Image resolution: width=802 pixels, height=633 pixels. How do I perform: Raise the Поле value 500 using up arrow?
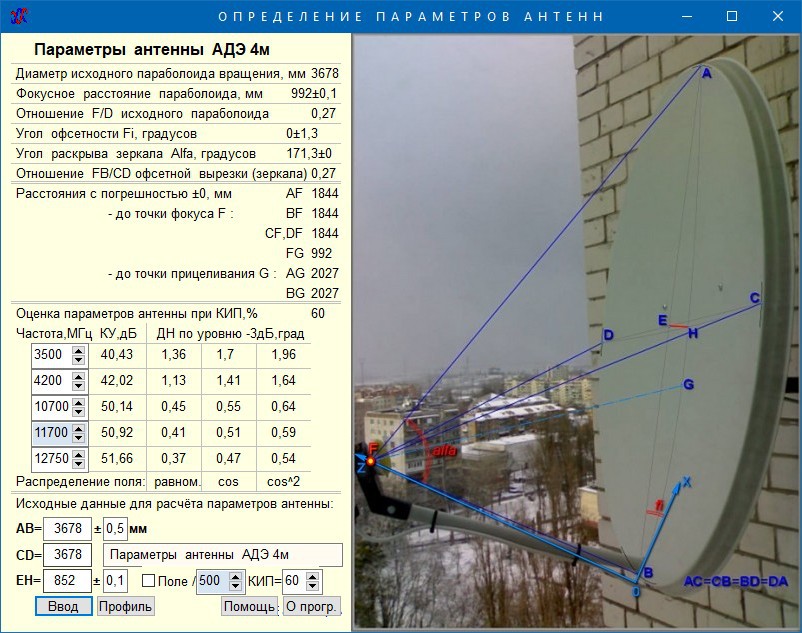[237, 576]
